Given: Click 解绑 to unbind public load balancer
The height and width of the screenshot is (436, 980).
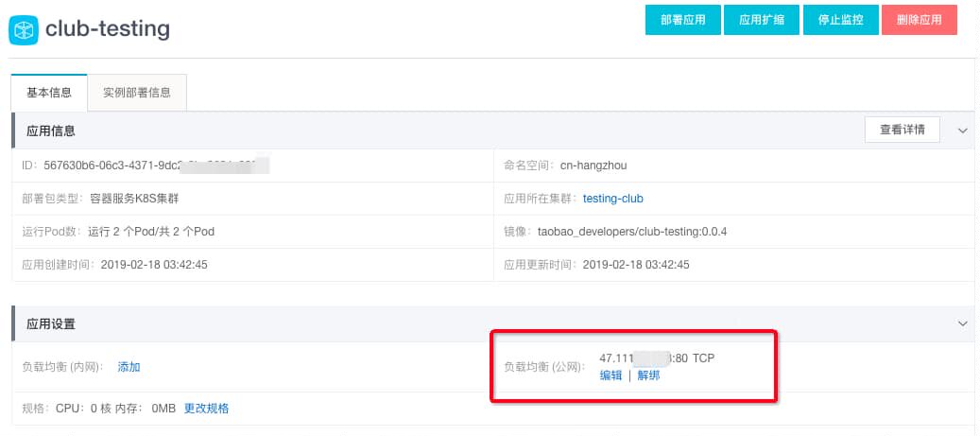Looking at the screenshot, I should (648, 375).
